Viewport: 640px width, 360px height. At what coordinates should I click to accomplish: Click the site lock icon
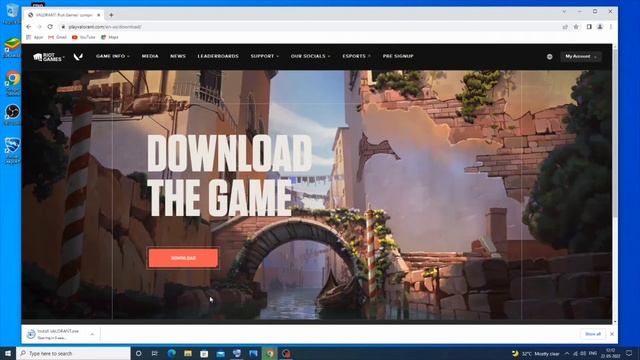(63, 27)
